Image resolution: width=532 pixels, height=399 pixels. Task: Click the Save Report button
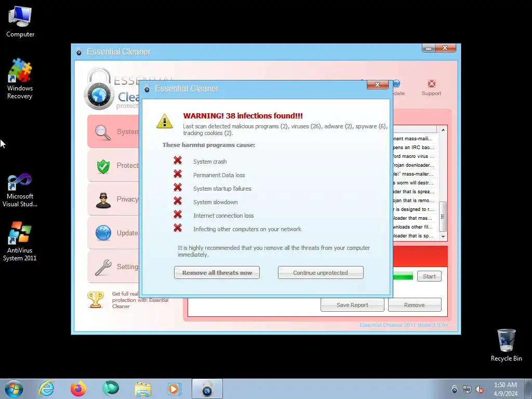[352, 304]
